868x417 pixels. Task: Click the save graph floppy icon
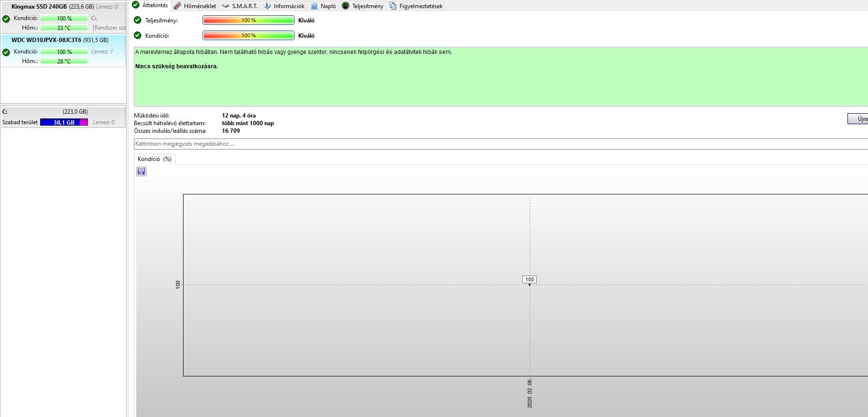tap(141, 171)
